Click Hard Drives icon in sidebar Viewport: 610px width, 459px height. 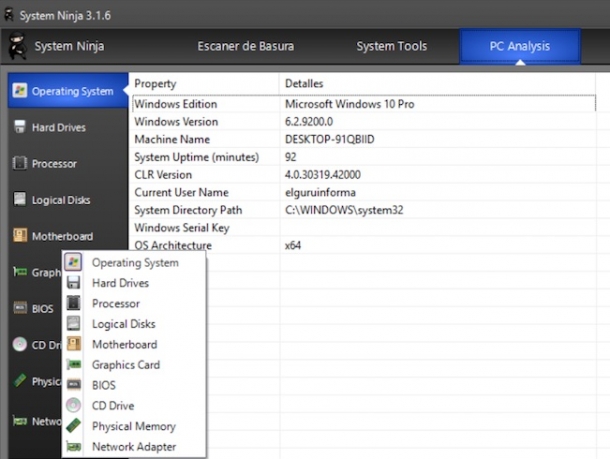[x=19, y=127]
